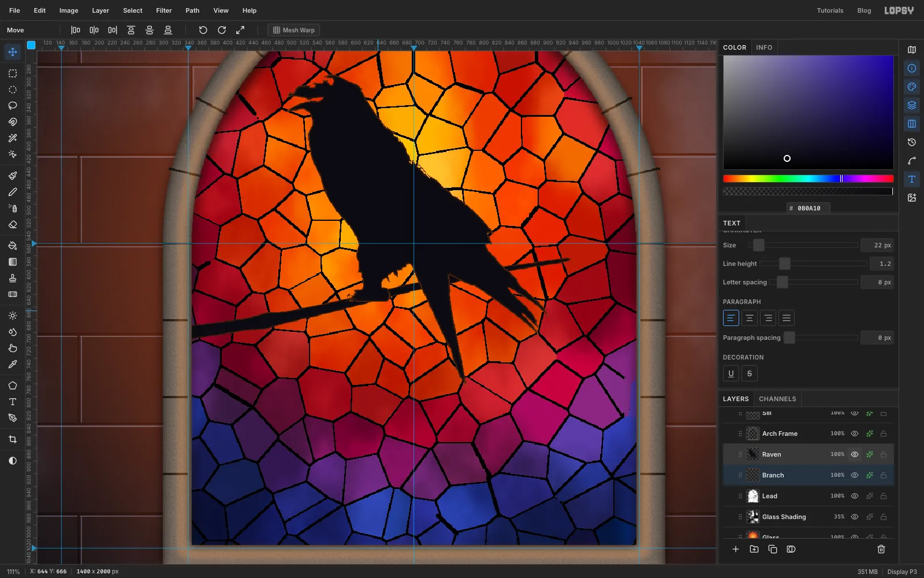
Task: Click the Mesh Warp button
Action: [x=294, y=30]
